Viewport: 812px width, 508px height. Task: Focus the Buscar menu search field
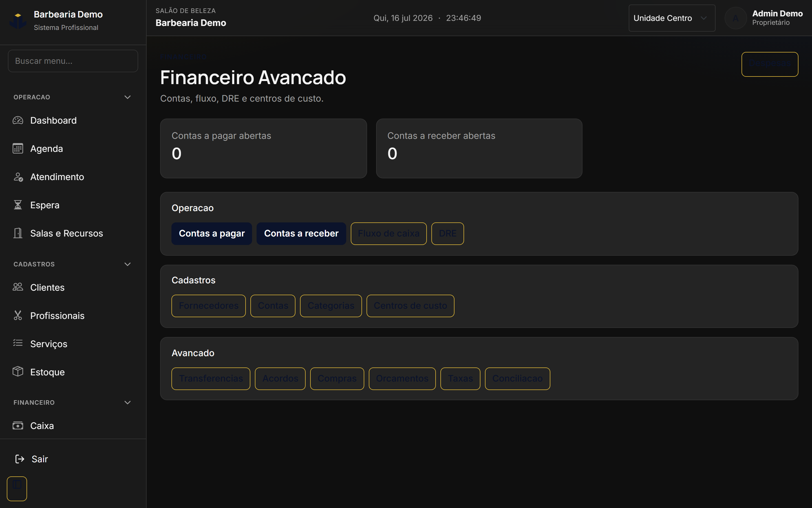coord(73,61)
